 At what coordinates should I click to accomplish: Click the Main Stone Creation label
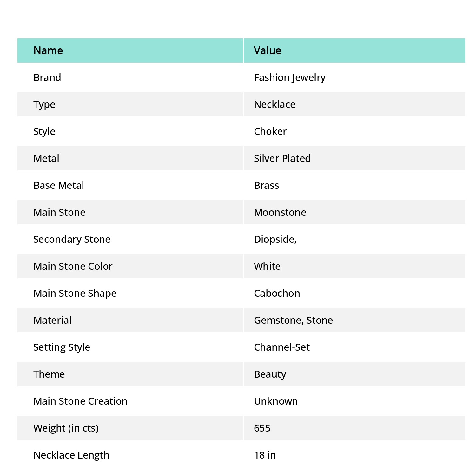(x=81, y=401)
